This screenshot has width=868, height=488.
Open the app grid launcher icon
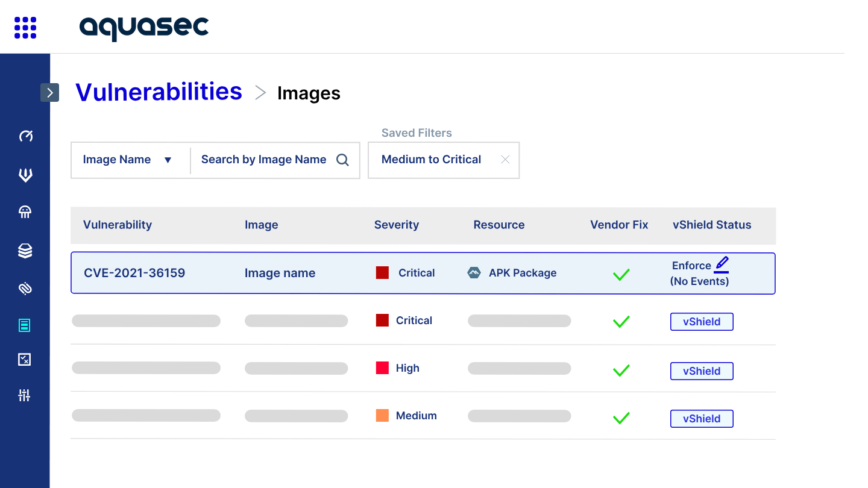[x=25, y=27]
